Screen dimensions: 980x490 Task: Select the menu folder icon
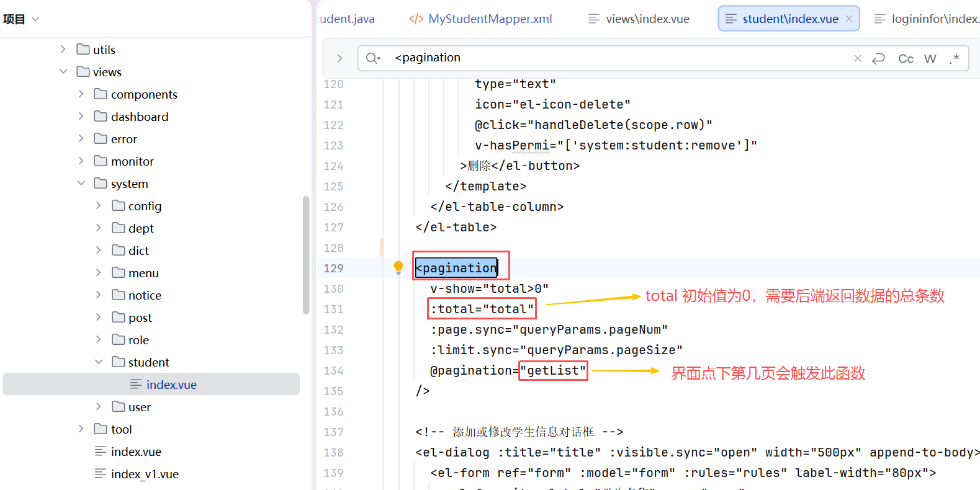tap(118, 272)
